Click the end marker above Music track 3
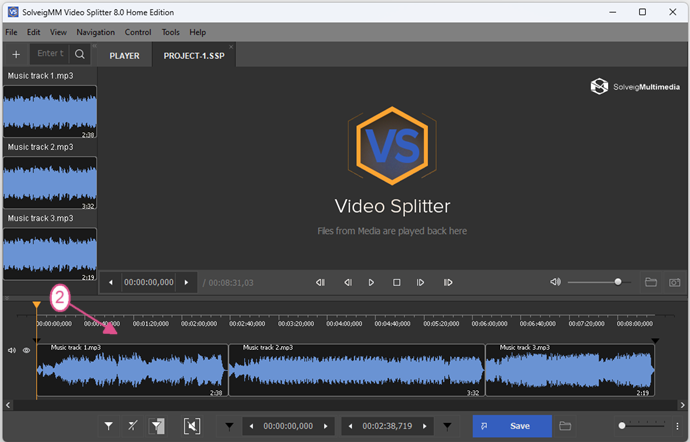The image size is (690, 442). [x=655, y=341]
